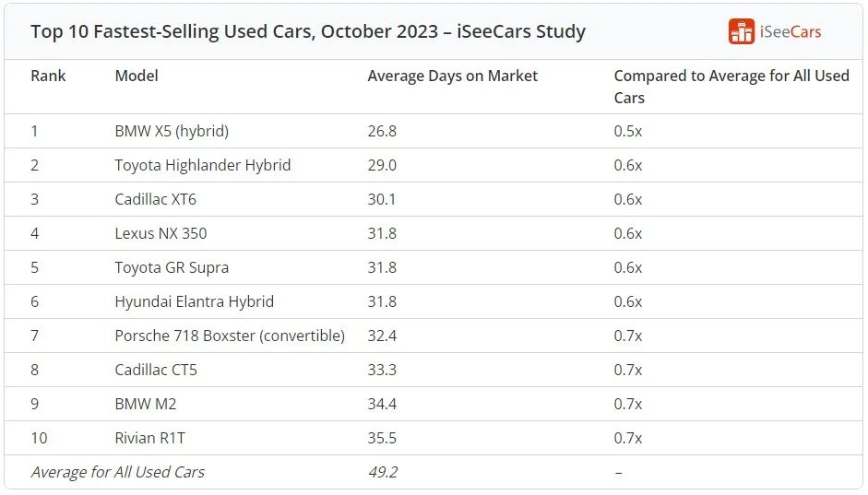
Task: Click the Model column header
Action: (137, 76)
